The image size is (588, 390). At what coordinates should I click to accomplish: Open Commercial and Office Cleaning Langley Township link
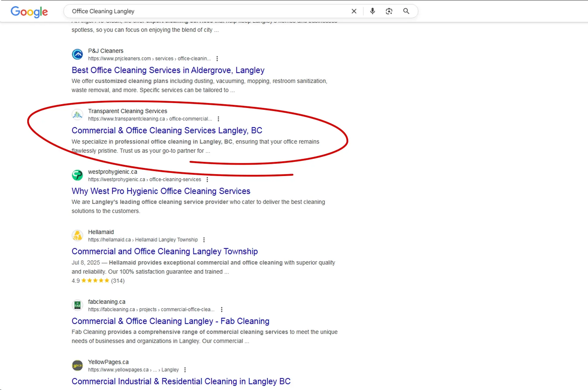point(164,251)
